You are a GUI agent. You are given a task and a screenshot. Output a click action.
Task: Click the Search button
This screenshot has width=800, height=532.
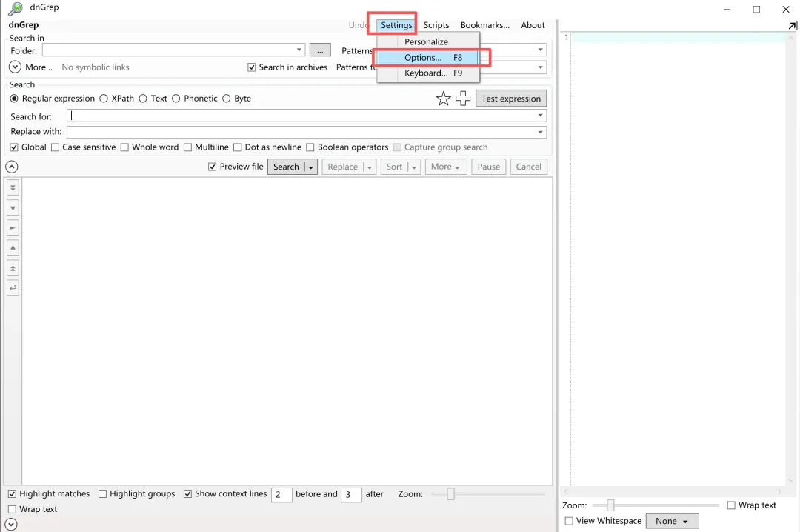coord(286,167)
